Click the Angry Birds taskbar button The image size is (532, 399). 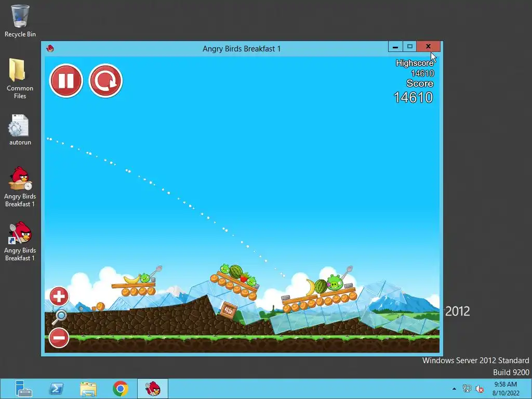click(153, 389)
